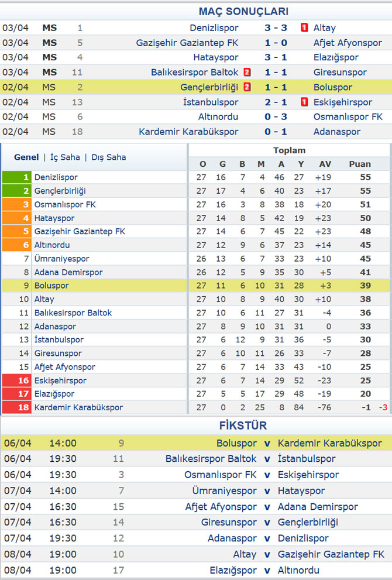Click Gençlerbirliği's red card icon in results

pyautogui.click(x=247, y=87)
